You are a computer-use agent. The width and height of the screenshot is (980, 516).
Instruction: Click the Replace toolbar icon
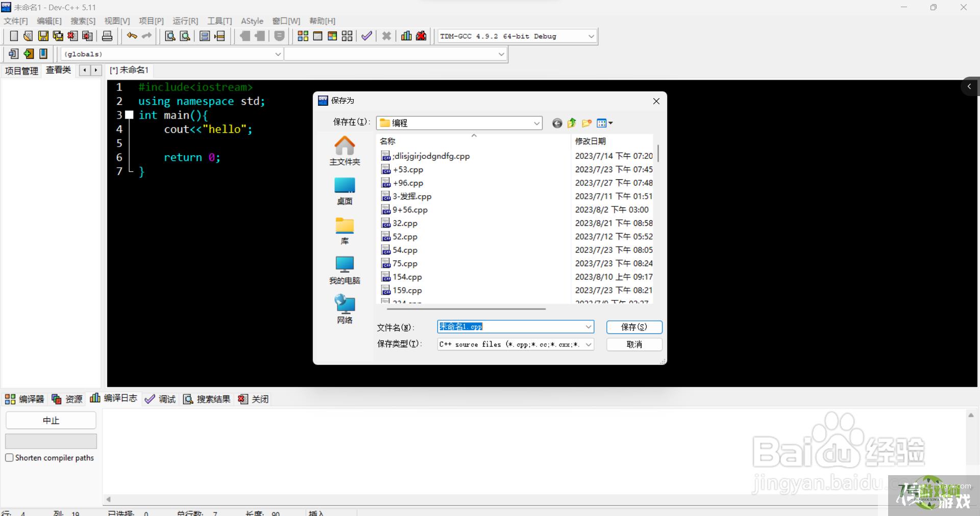tap(185, 36)
